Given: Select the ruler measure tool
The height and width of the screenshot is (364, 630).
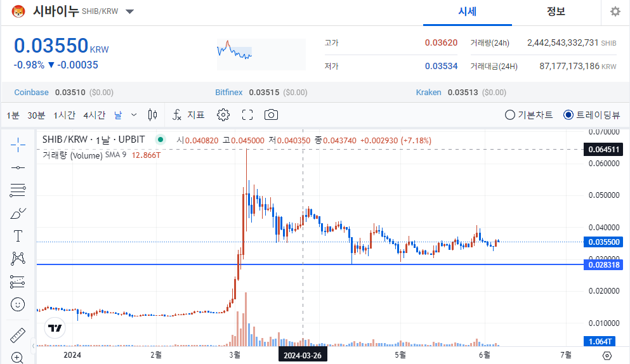Looking at the screenshot, I should pos(18,335).
